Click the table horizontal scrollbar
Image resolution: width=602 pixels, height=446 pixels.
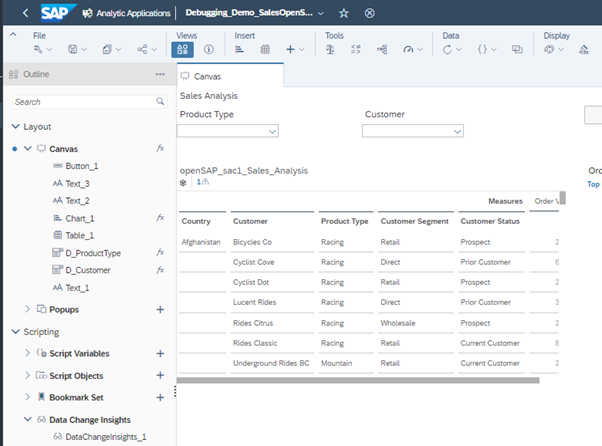[358, 380]
